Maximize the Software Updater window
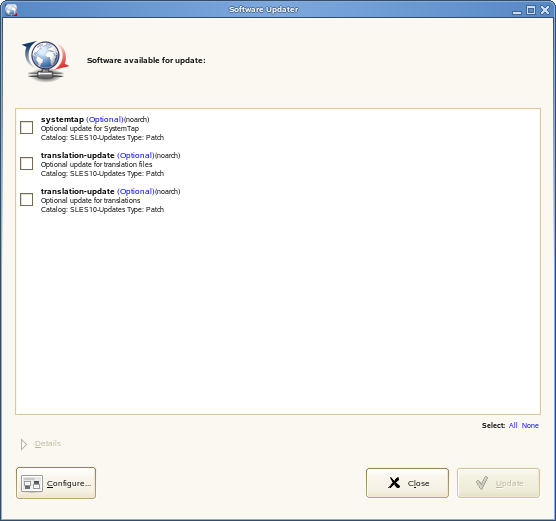 coord(531,10)
